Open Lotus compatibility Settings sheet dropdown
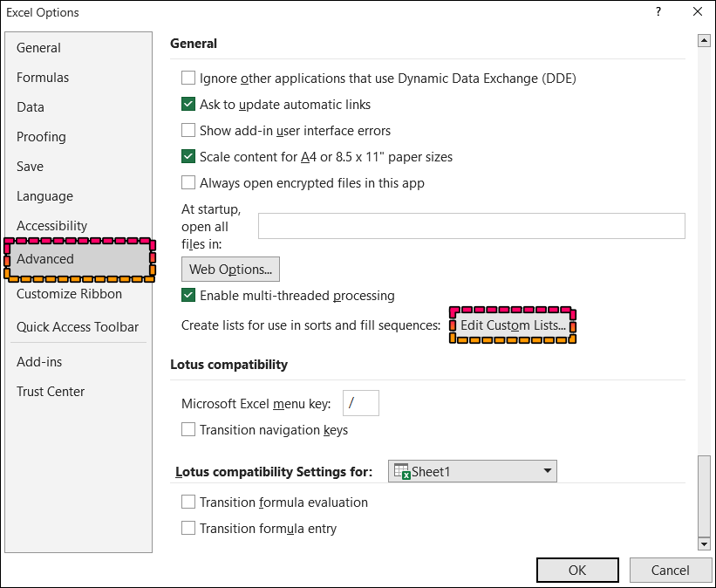Viewport: 716px width, 588px height. [472, 471]
